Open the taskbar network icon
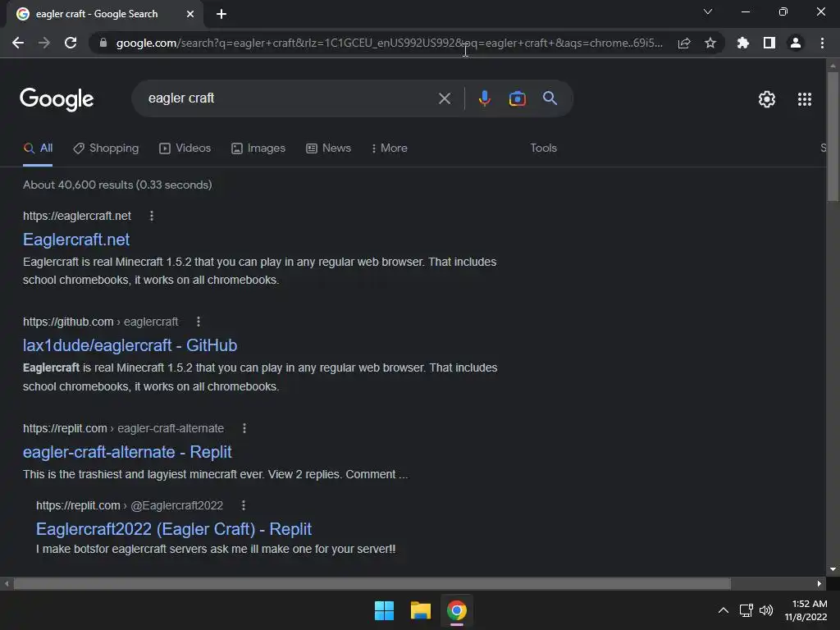Viewport: 840px width, 630px height. point(746,610)
